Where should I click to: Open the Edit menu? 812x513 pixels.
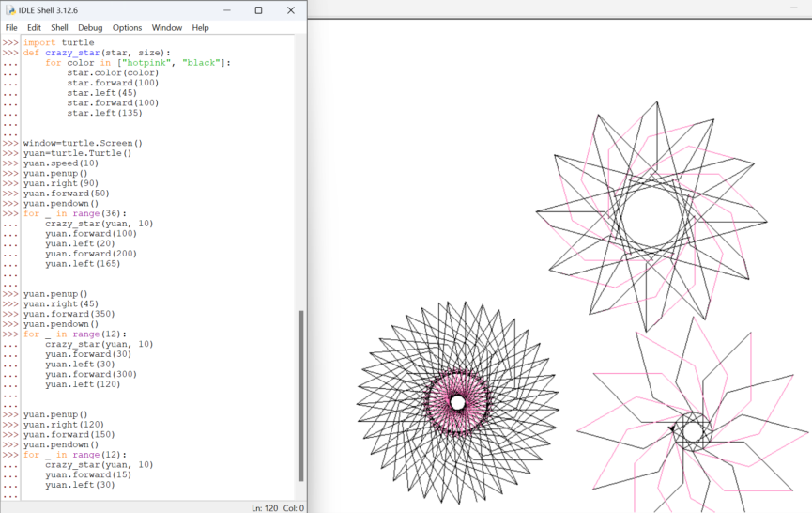[34, 28]
